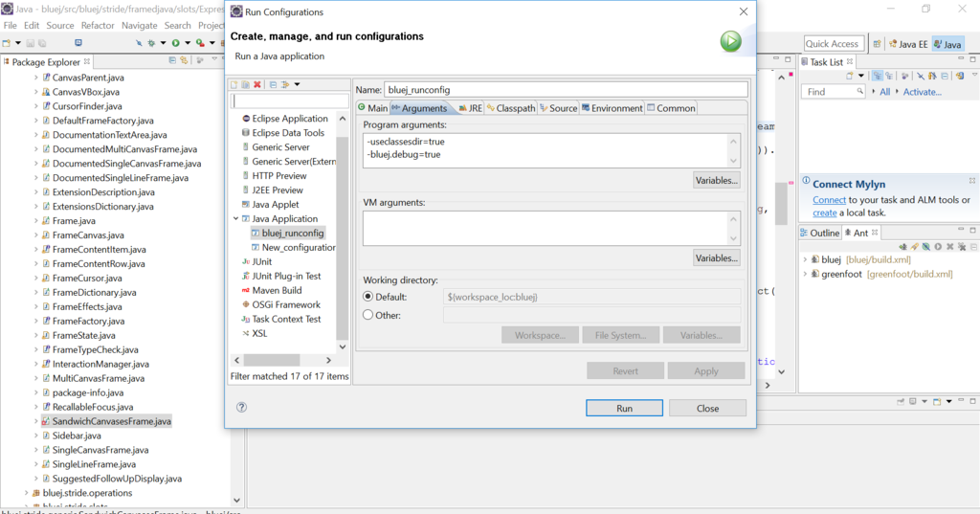The image size is (980, 514).
Task: Click the Add Buildfiles with Search icon in Ant view
Action: coord(914,246)
